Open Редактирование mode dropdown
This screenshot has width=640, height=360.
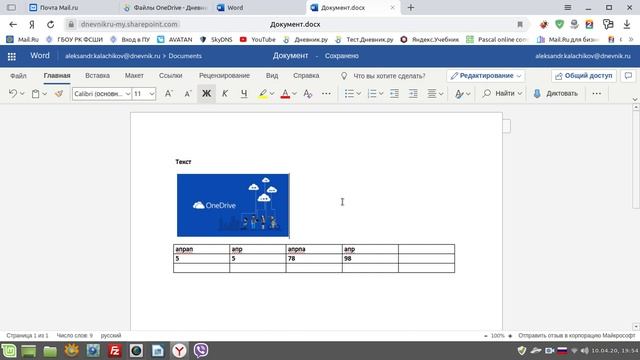[486, 76]
